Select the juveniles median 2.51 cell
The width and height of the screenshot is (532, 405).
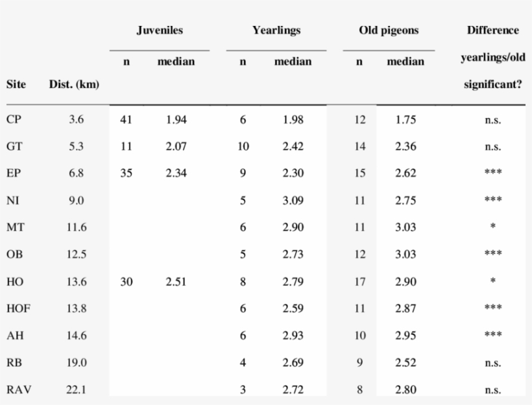(x=175, y=282)
